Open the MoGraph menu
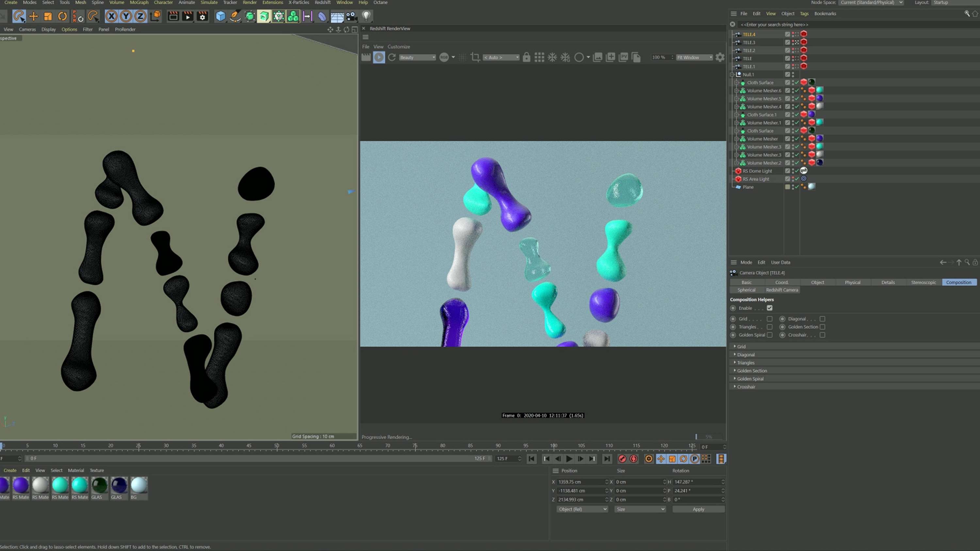 tap(139, 3)
